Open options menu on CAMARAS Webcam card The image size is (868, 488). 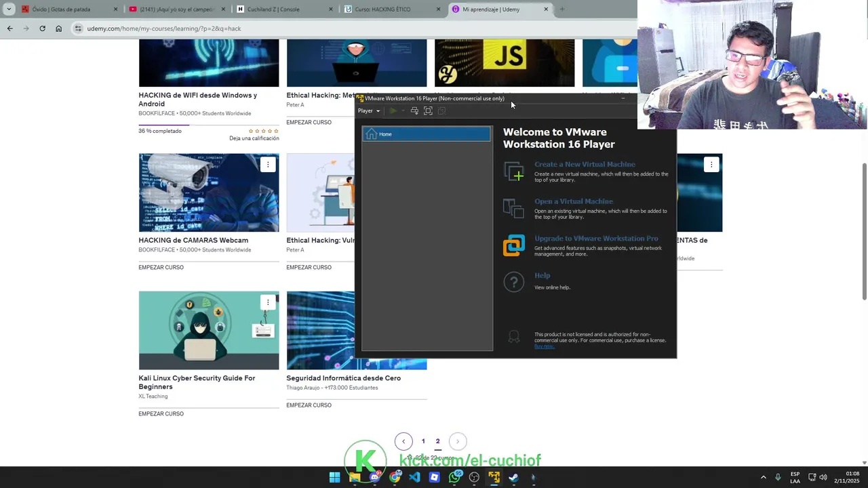click(268, 165)
